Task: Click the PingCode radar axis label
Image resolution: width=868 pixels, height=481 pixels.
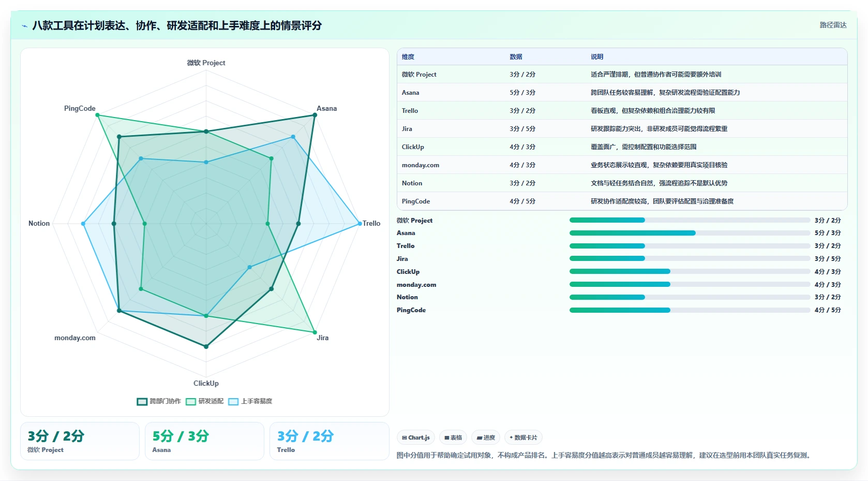Action: point(80,108)
